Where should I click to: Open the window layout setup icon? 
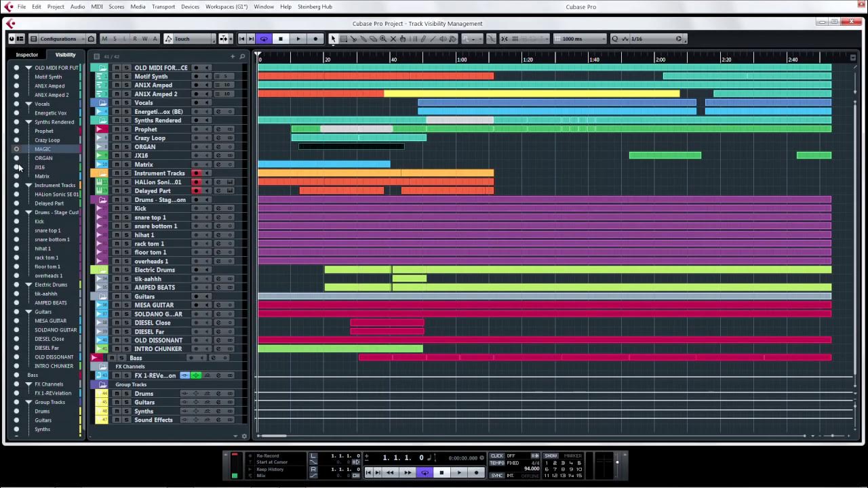click(20, 39)
